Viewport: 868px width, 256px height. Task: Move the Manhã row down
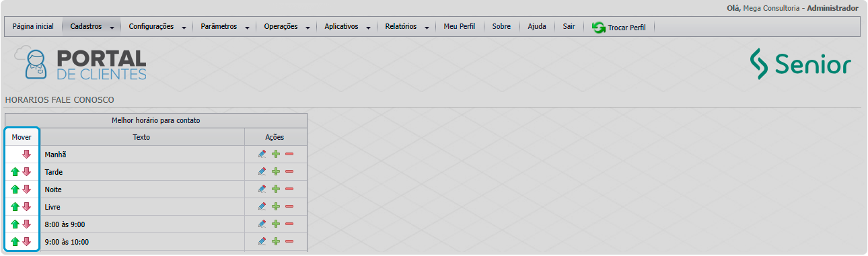(27, 154)
